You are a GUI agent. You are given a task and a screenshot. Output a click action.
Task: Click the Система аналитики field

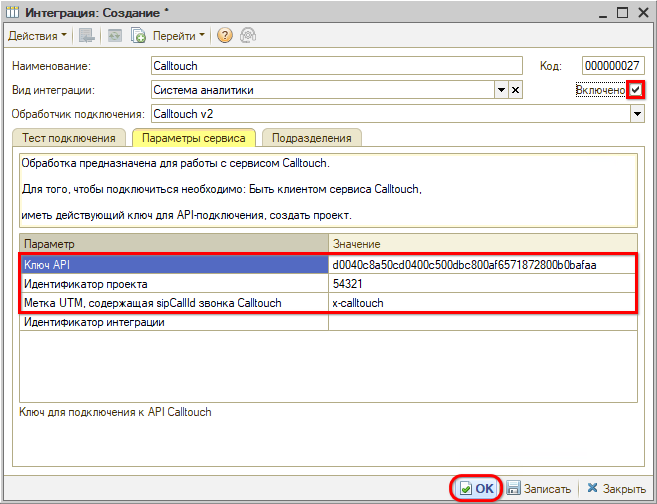[323, 90]
